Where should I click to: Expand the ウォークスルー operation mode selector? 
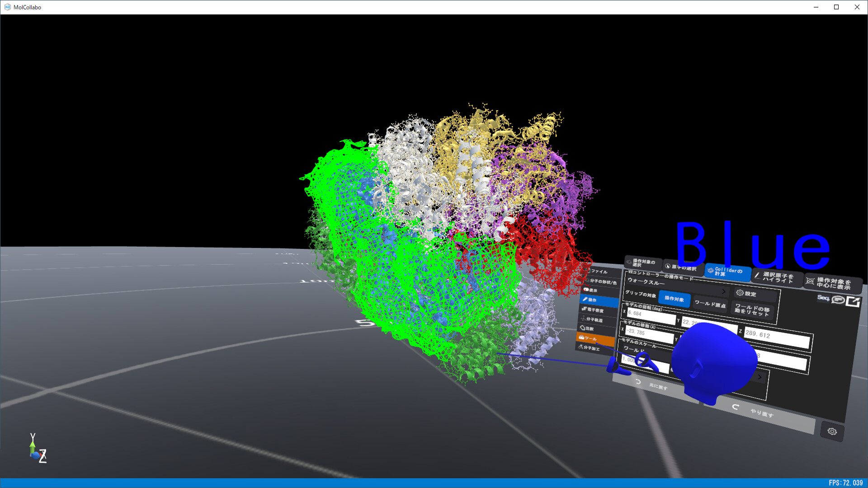tap(723, 291)
